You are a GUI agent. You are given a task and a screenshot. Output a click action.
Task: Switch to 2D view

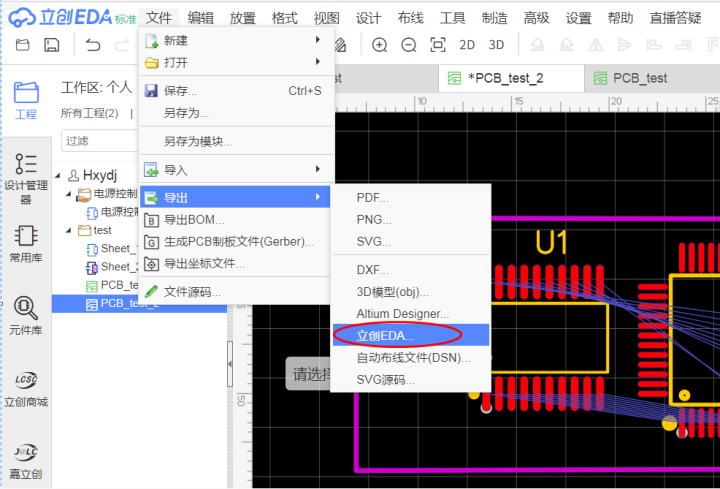pyautogui.click(x=467, y=45)
